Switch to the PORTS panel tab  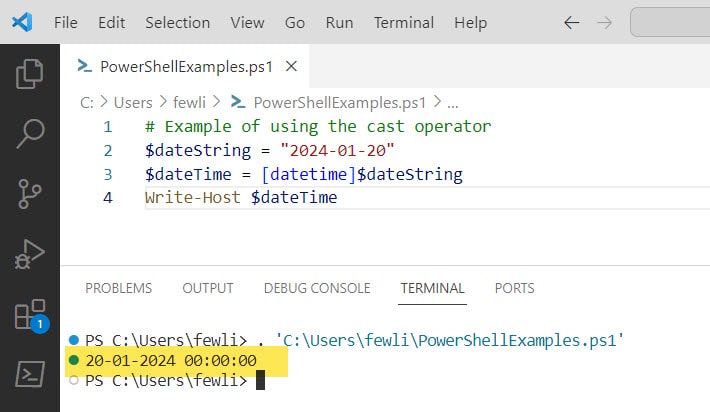pyautogui.click(x=514, y=288)
